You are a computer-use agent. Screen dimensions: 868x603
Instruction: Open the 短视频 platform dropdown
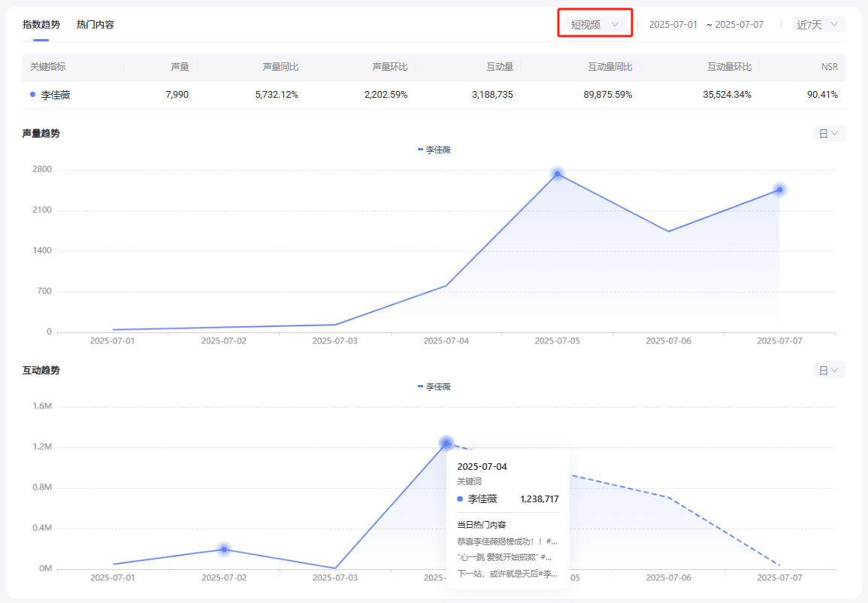(x=594, y=24)
